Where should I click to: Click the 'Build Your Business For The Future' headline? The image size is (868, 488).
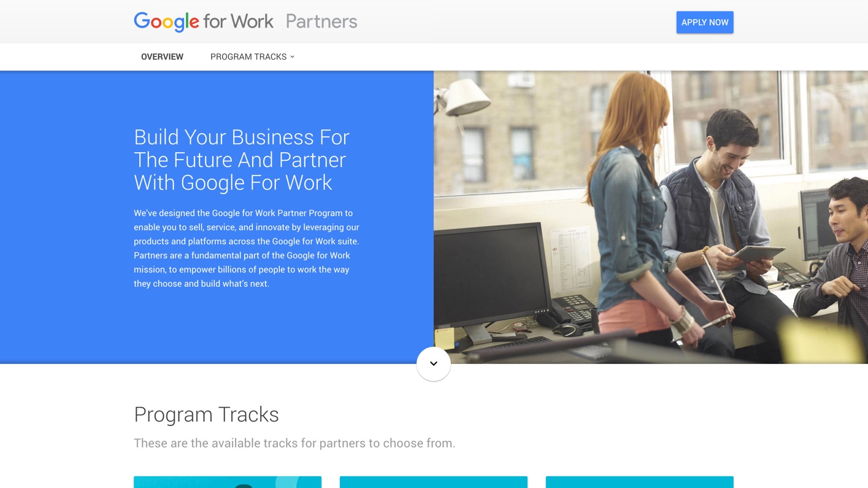point(242,160)
